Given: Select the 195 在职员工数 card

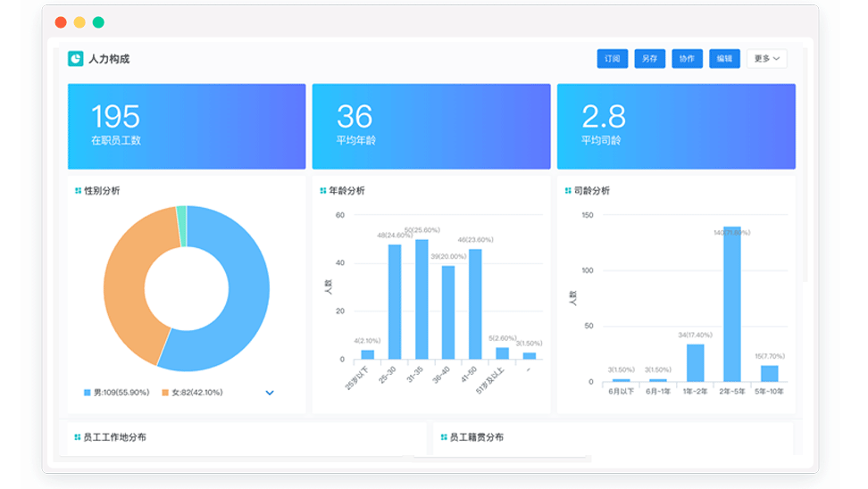Looking at the screenshot, I should pos(187,127).
